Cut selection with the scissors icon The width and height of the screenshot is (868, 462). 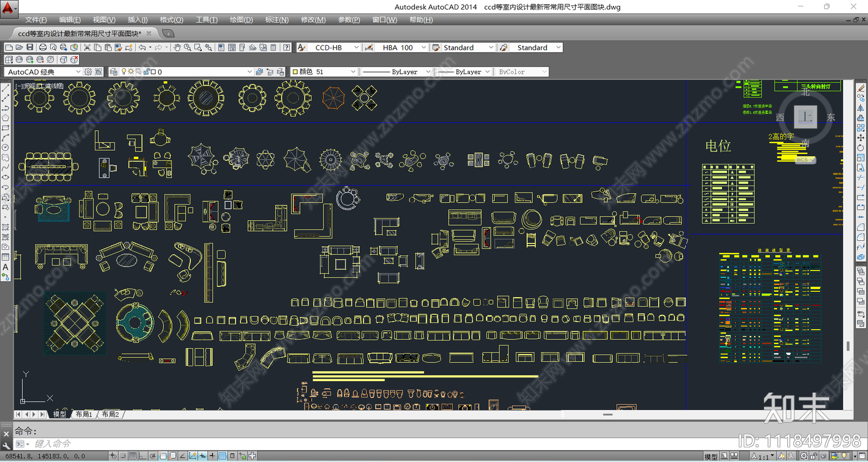pos(87,48)
